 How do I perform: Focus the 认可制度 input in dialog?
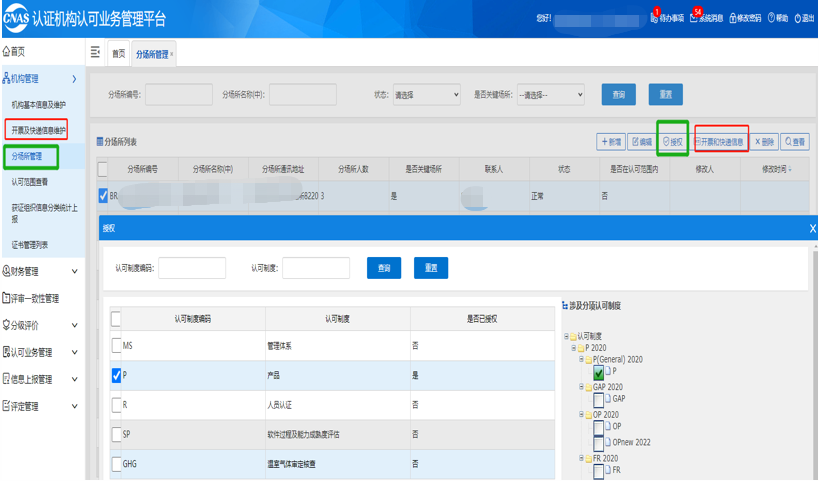(316, 268)
